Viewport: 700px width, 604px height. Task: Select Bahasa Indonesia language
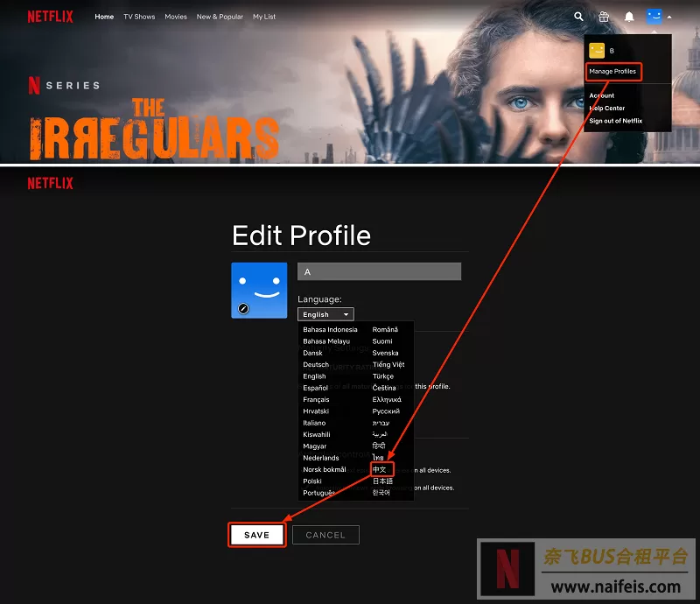pyautogui.click(x=330, y=330)
